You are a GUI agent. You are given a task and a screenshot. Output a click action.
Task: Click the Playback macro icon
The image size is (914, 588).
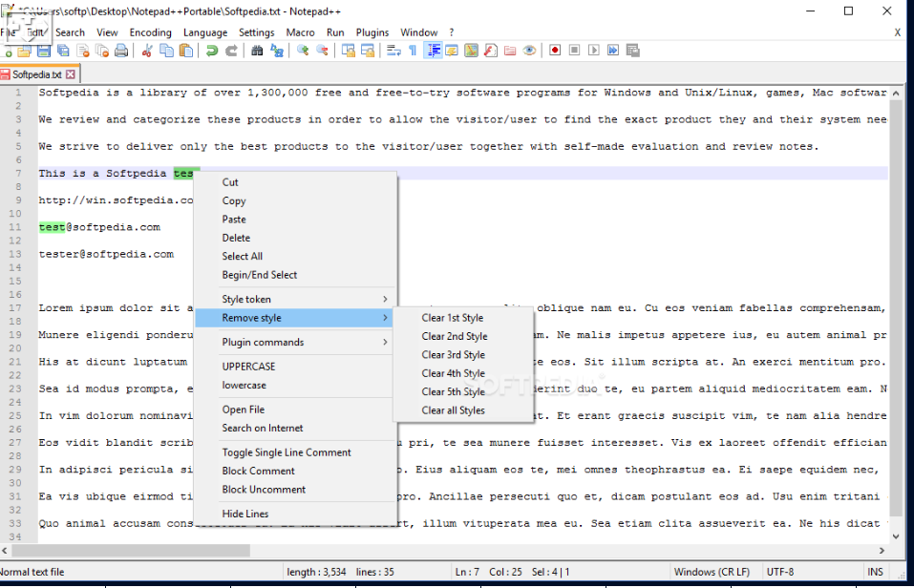(x=594, y=51)
